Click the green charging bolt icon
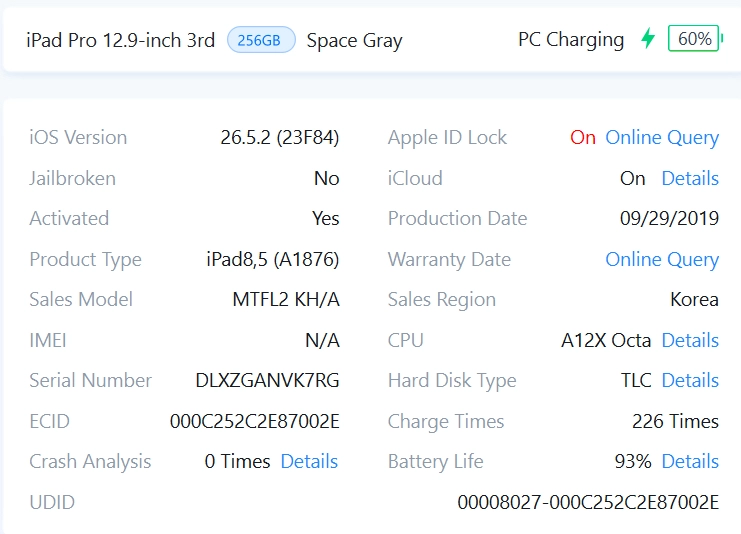Viewport: 741px width, 534px height. coord(648,38)
